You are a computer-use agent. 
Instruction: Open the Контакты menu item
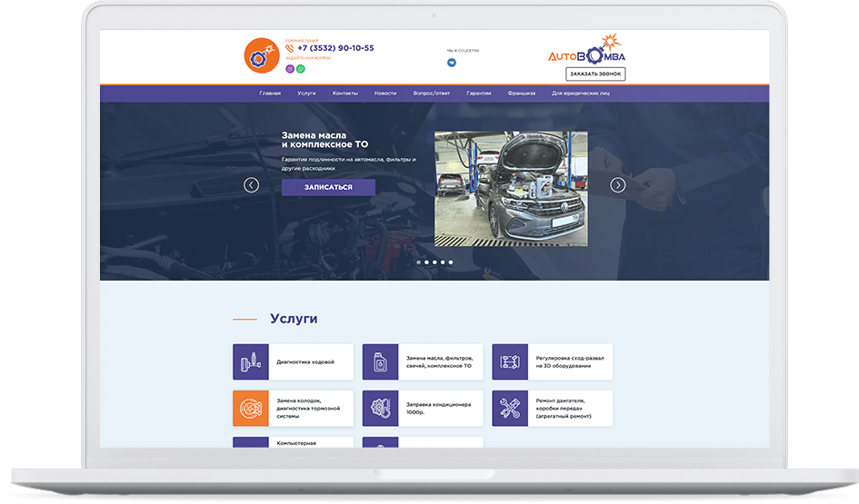345,93
